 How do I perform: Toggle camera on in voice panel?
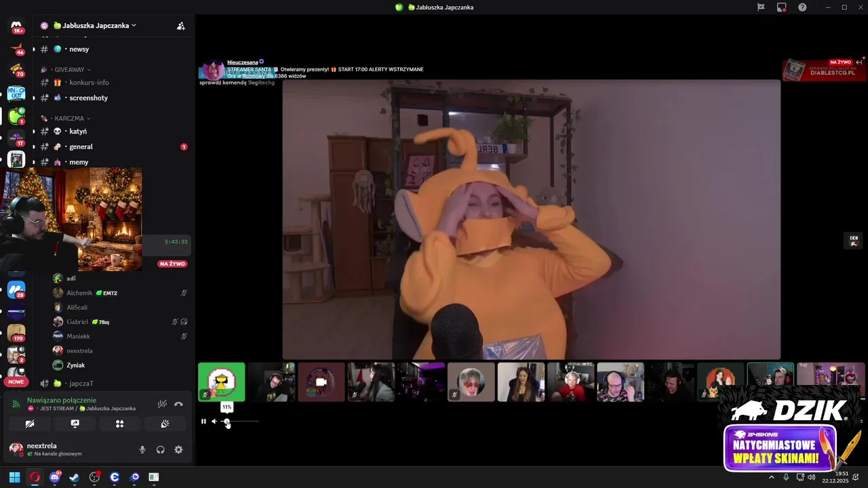tap(30, 424)
